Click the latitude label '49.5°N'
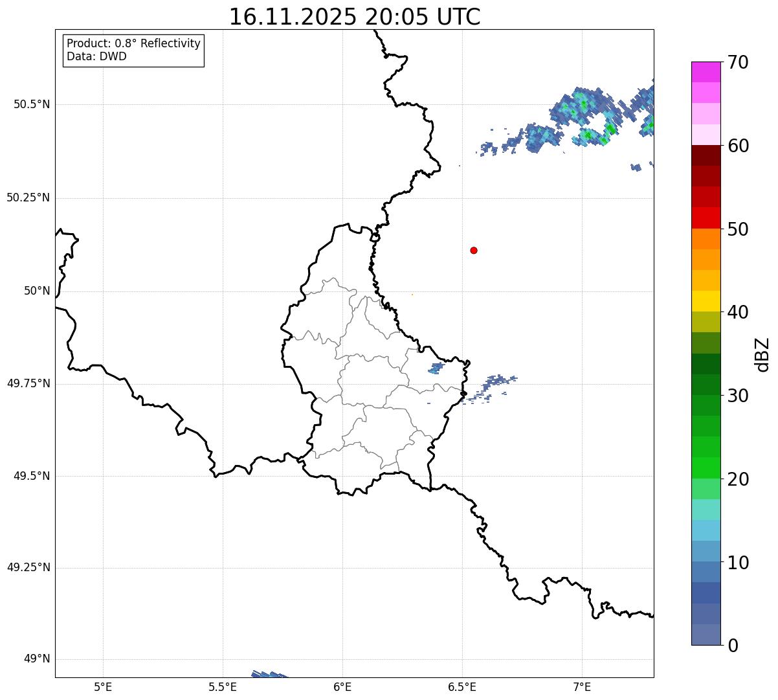 click(32, 476)
